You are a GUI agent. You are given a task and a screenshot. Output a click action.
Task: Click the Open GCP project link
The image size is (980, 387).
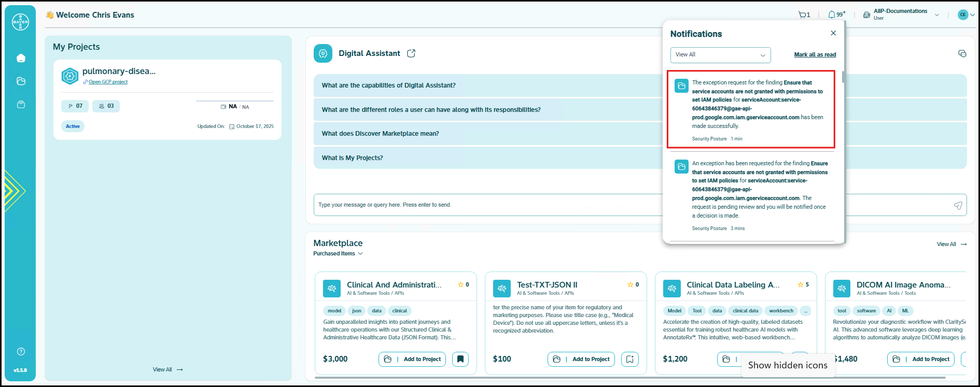pyautogui.click(x=108, y=82)
